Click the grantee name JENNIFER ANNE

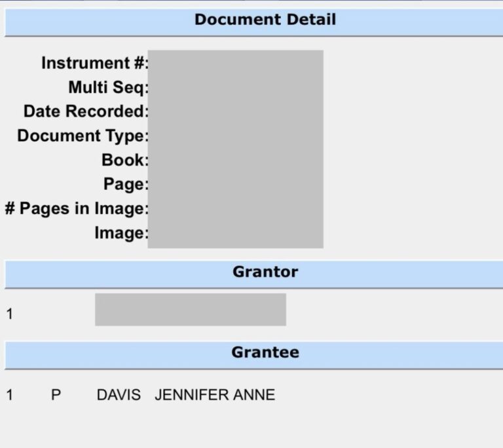(215, 395)
